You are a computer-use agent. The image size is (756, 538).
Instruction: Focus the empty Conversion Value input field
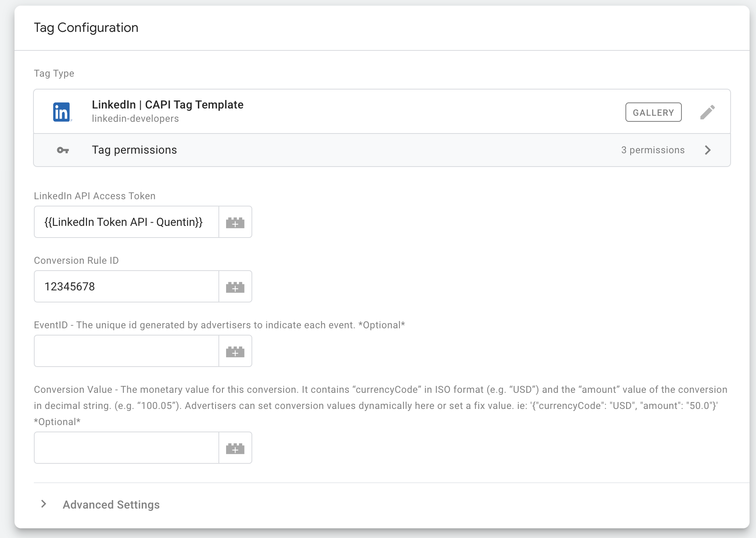point(127,448)
